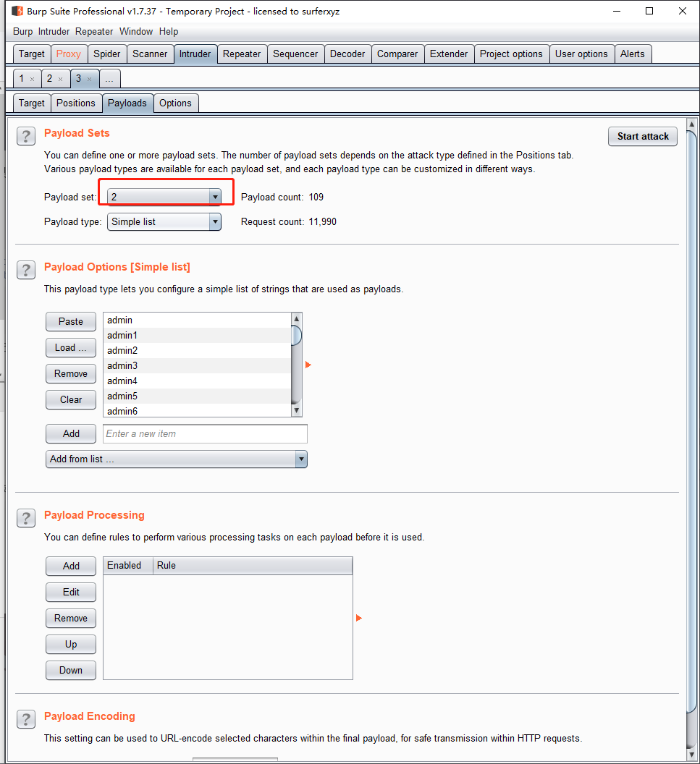This screenshot has width=700, height=764.
Task: Click Add button next to new item field
Action: [x=71, y=433]
